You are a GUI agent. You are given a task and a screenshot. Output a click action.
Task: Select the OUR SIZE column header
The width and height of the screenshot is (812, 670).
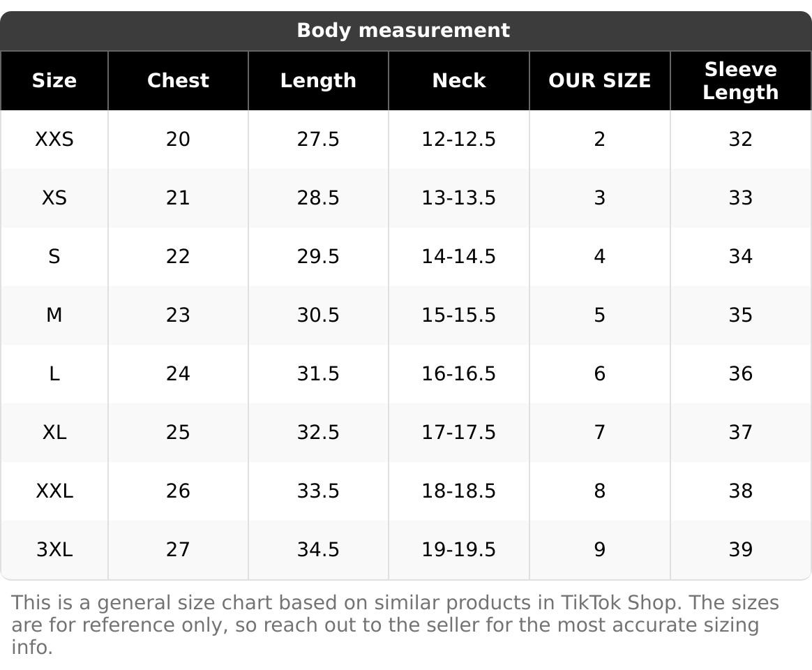599,81
